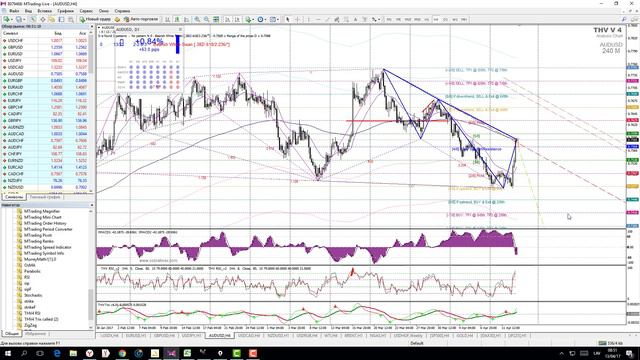Open the Сервис menu
This screenshot has width=640, height=360.
86,11
